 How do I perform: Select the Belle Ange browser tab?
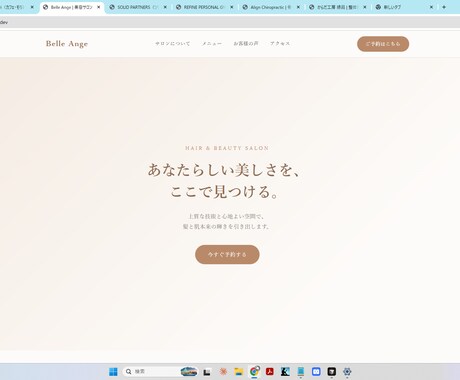point(71,7)
